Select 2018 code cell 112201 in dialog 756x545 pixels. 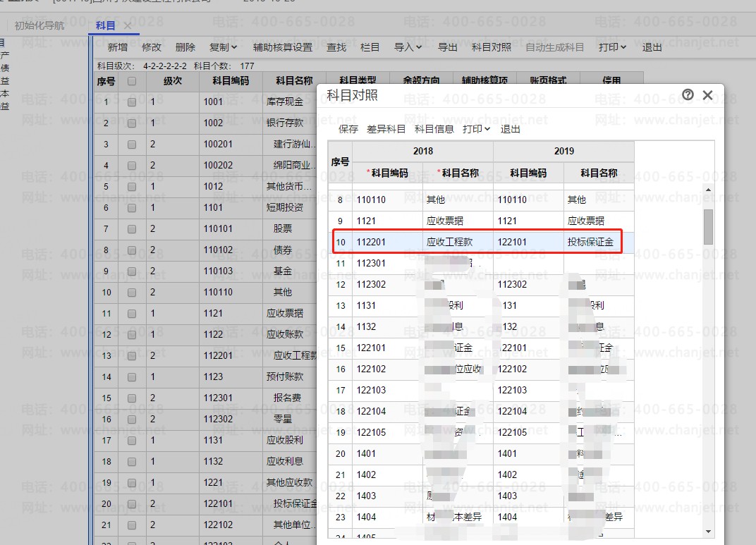(x=388, y=242)
